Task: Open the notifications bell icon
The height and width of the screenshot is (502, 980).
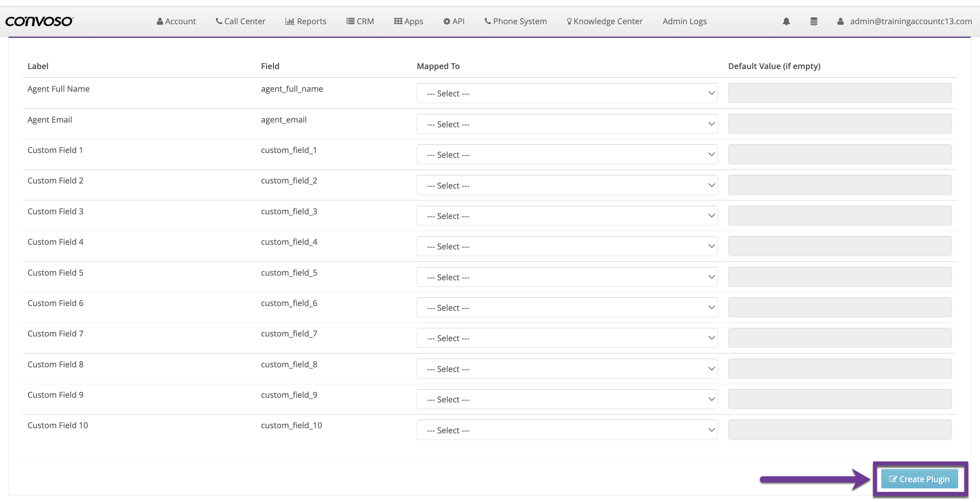Action: pyautogui.click(x=786, y=21)
